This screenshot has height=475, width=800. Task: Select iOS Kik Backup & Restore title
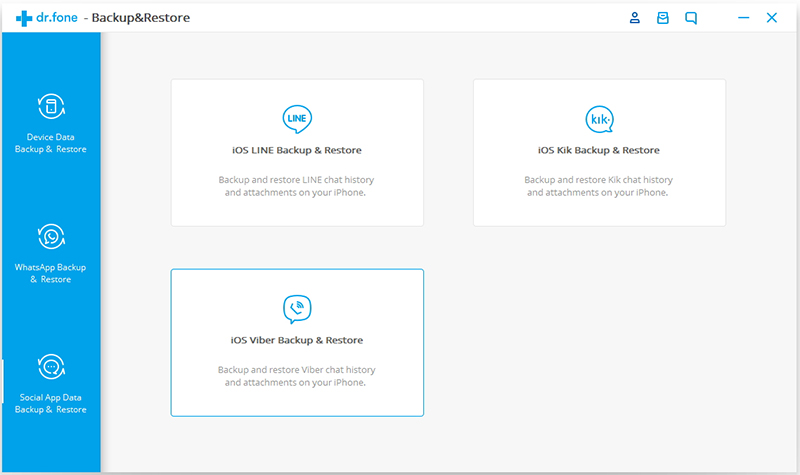click(x=599, y=150)
